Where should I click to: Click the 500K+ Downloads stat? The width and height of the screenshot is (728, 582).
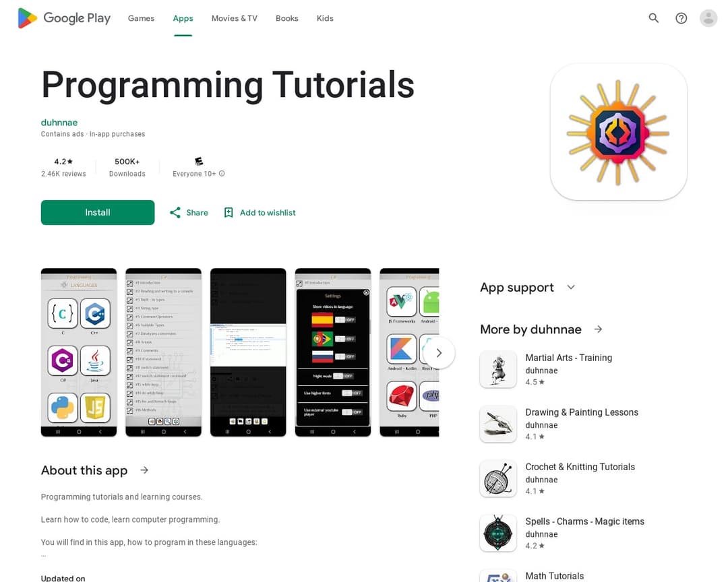coord(127,167)
